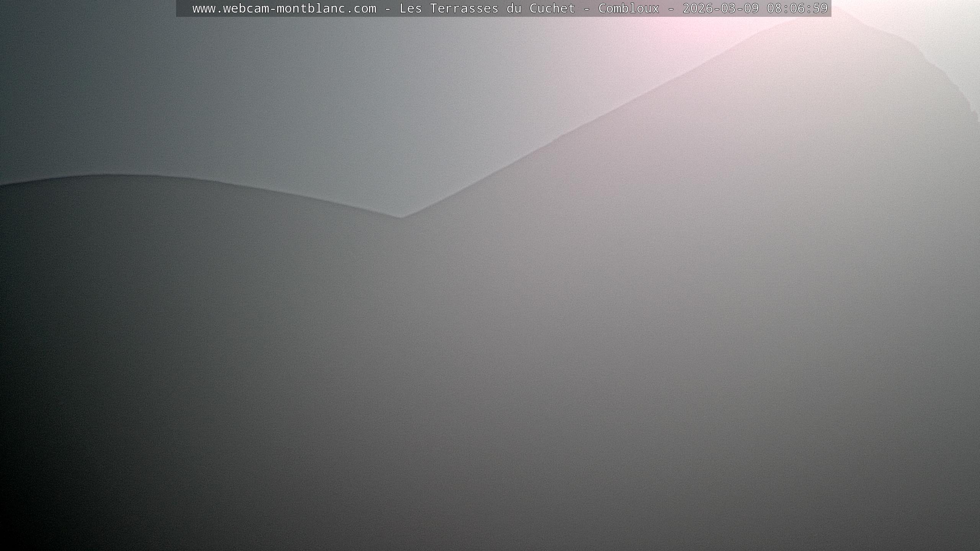Image resolution: width=980 pixels, height=551 pixels.
Task: Click the 2026-03-09 date stamp
Action: [x=720, y=8]
